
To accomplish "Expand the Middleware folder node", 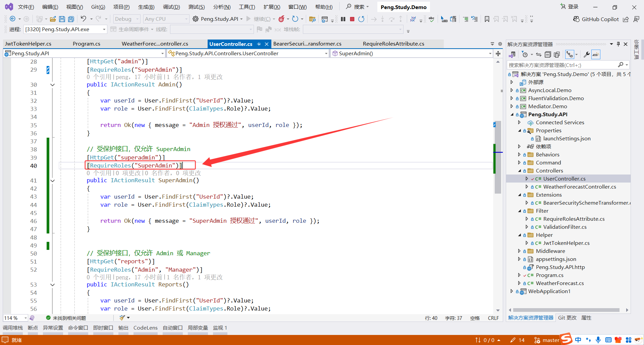I will coord(519,251).
